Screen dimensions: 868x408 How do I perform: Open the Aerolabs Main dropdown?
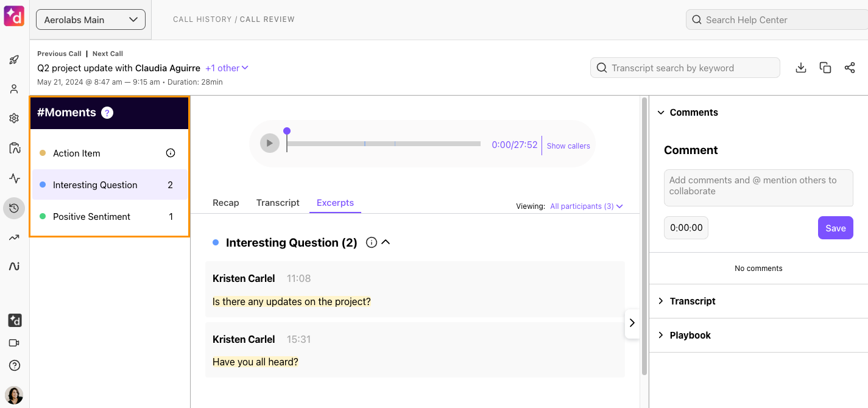coord(91,19)
